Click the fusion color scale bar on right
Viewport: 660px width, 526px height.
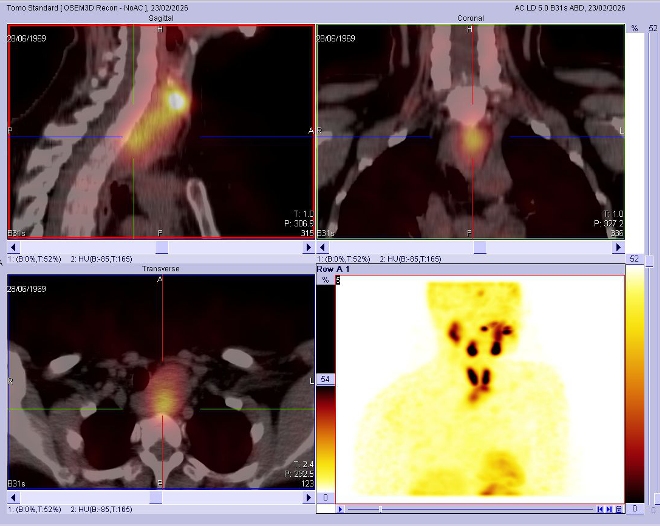click(x=635, y=385)
